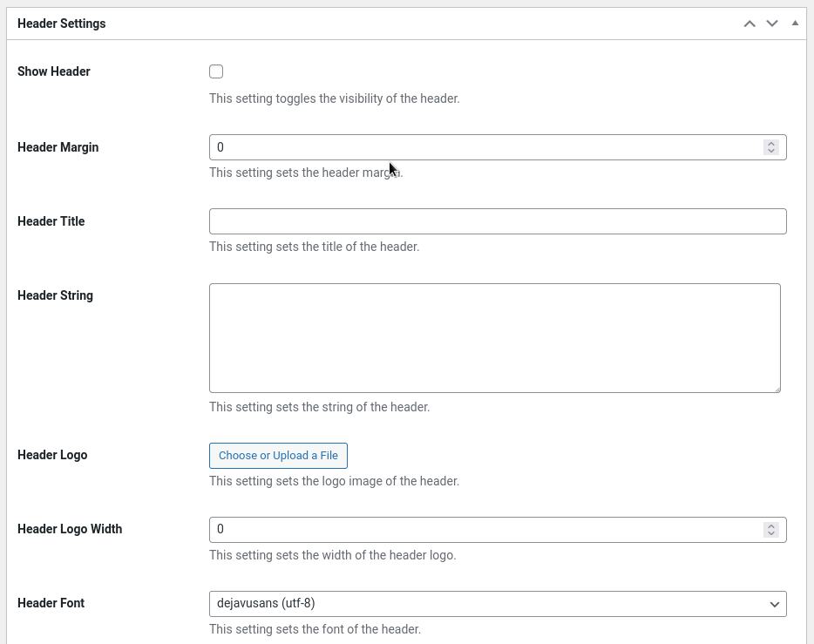Click the Show Header label

(54, 71)
